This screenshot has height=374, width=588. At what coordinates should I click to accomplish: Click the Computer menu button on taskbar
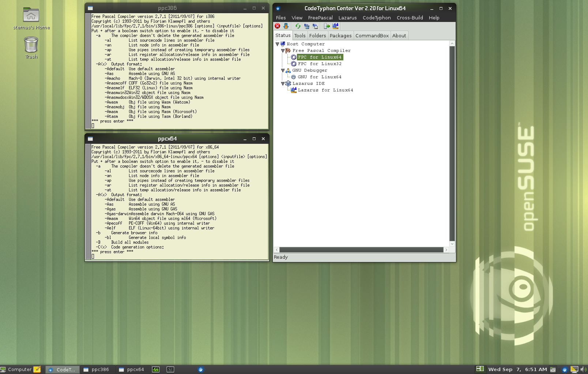tap(16, 369)
